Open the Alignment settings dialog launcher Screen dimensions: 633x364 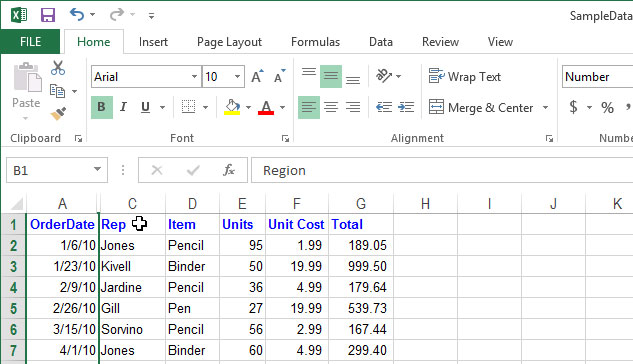(549, 139)
